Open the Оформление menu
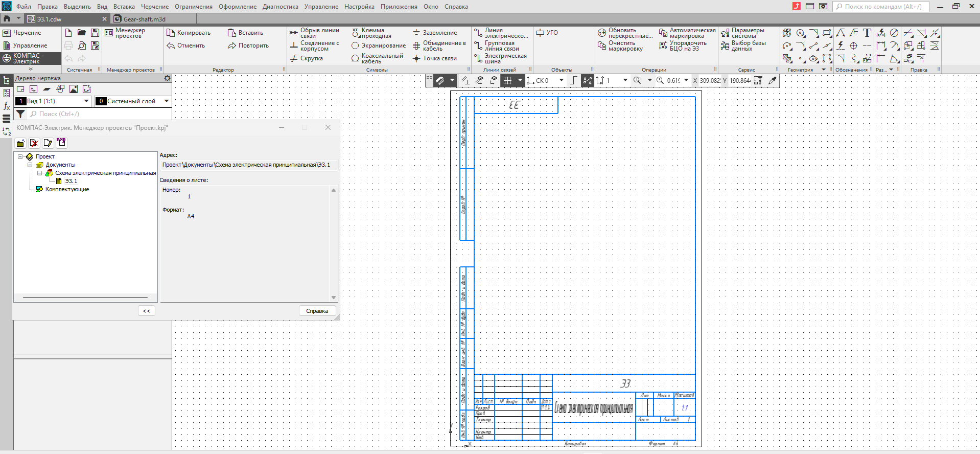 point(238,7)
